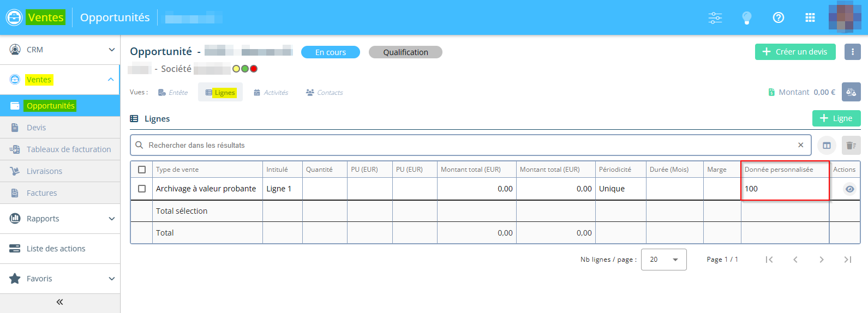View line details with eye icon
The height and width of the screenshot is (313, 868).
click(x=849, y=189)
